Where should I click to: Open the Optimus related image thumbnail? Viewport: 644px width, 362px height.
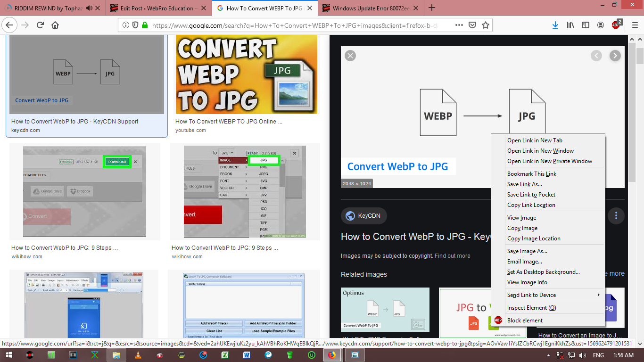pyautogui.click(x=385, y=310)
